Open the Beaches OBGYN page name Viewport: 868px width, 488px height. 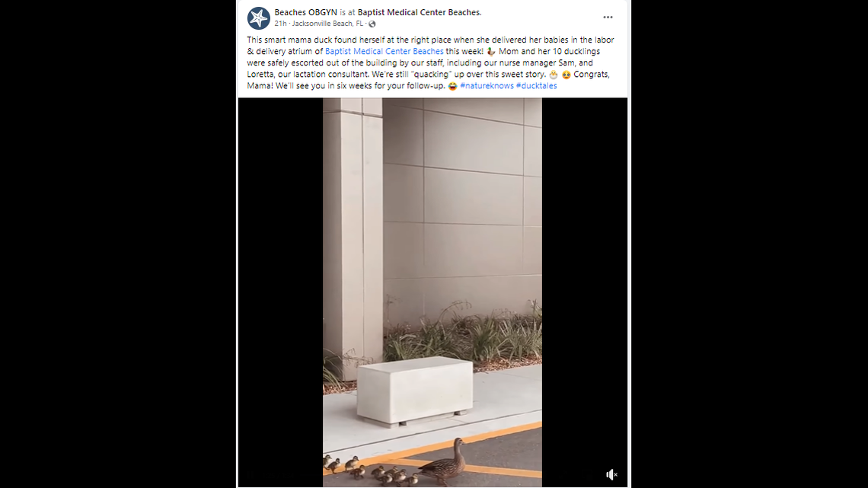(305, 12)
